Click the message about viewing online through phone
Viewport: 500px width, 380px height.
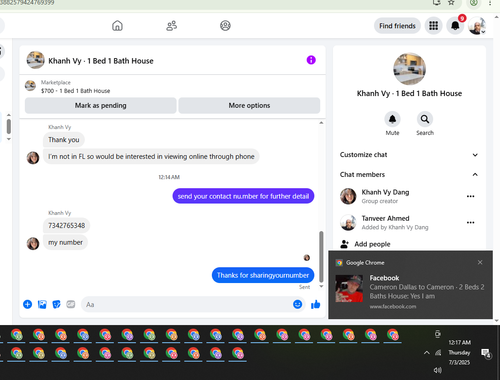(x=151, y=157)
